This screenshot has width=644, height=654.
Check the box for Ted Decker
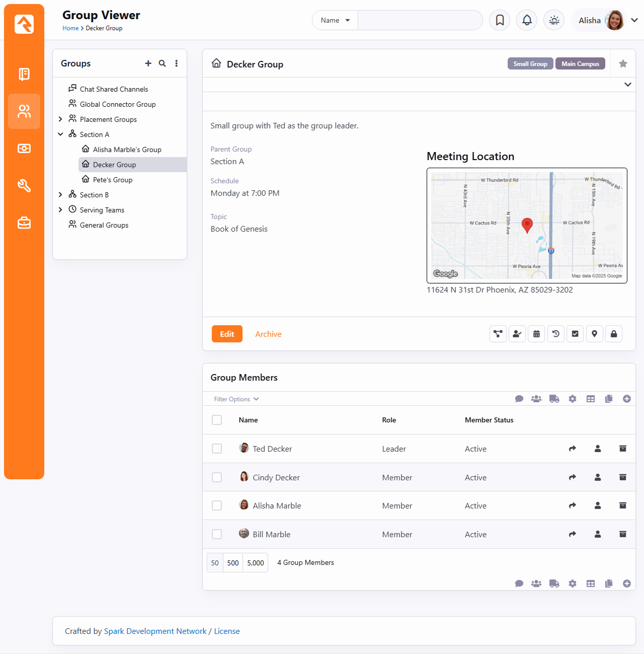pyautogui.click(x=217, y=449)
